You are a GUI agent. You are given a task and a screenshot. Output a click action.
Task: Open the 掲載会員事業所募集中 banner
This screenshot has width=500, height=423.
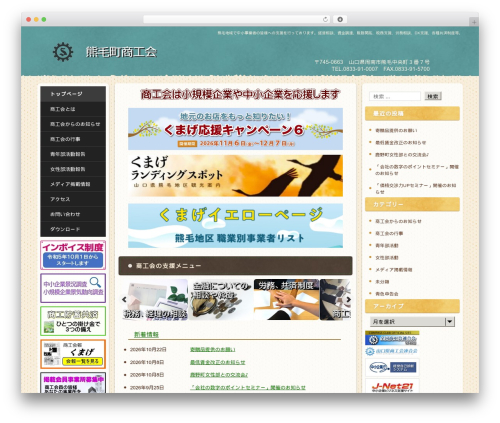pos(73,383)
